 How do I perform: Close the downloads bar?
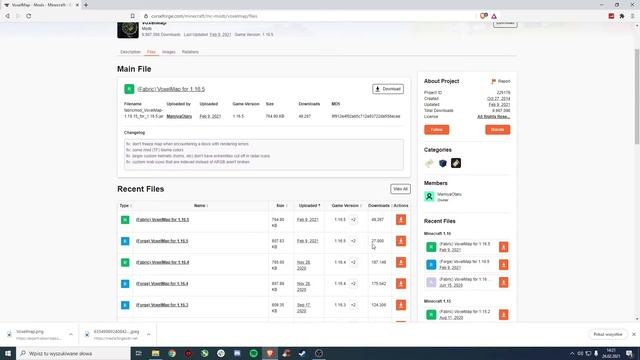(634, 334)
